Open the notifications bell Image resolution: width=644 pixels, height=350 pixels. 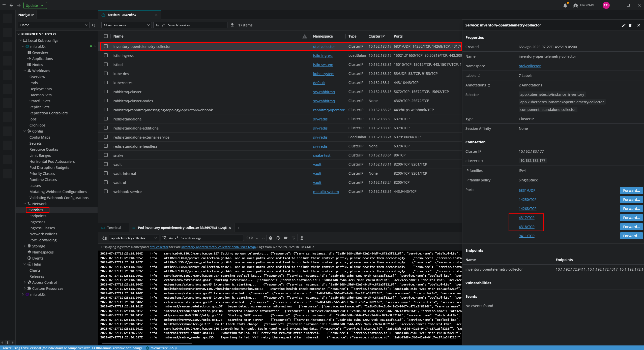pyautogui.click(x=565, y=5)
